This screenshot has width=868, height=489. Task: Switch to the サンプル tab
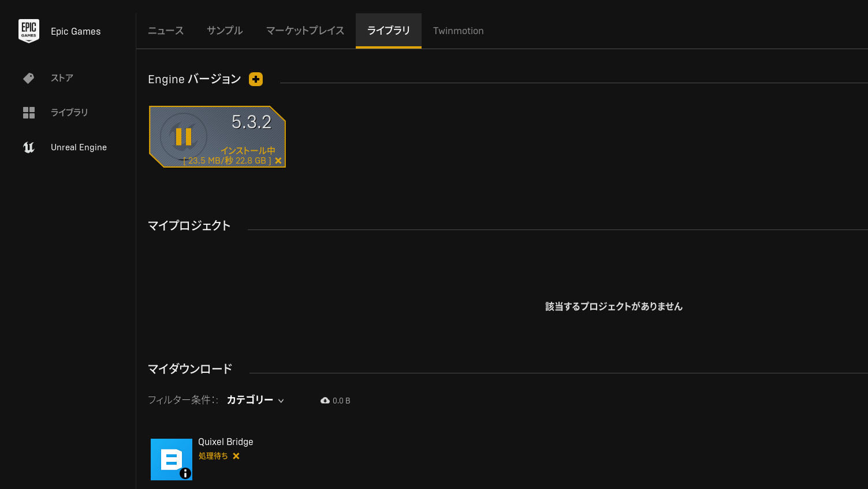(225, 31)
